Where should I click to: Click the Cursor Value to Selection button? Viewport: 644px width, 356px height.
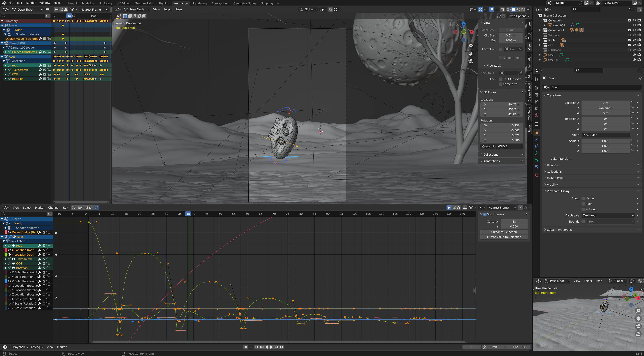[x=504, y=237]
